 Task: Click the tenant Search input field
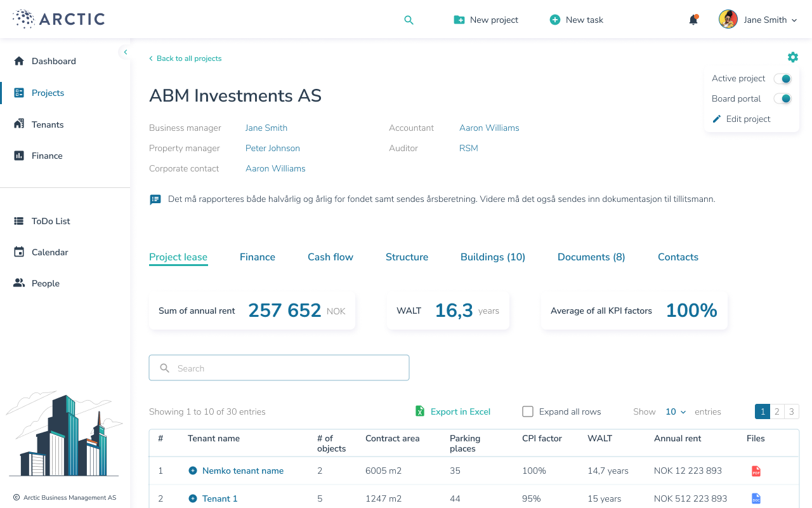click(279, 368)
